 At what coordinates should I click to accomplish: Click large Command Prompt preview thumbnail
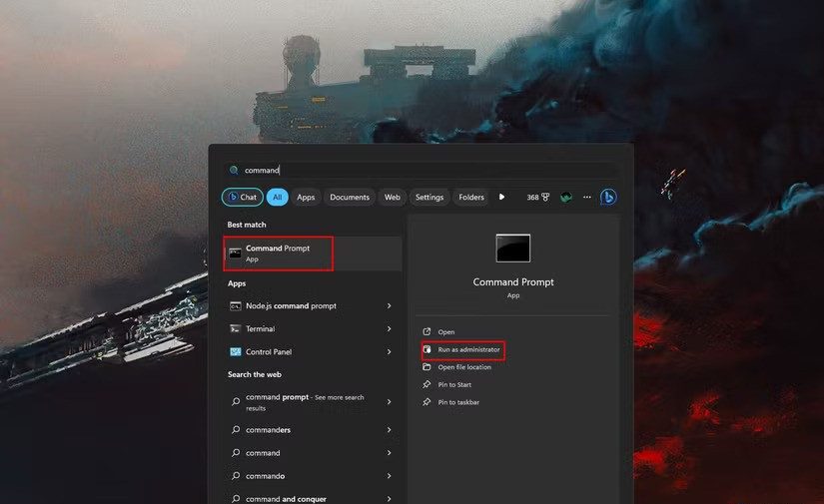click(x=513, y=249)
